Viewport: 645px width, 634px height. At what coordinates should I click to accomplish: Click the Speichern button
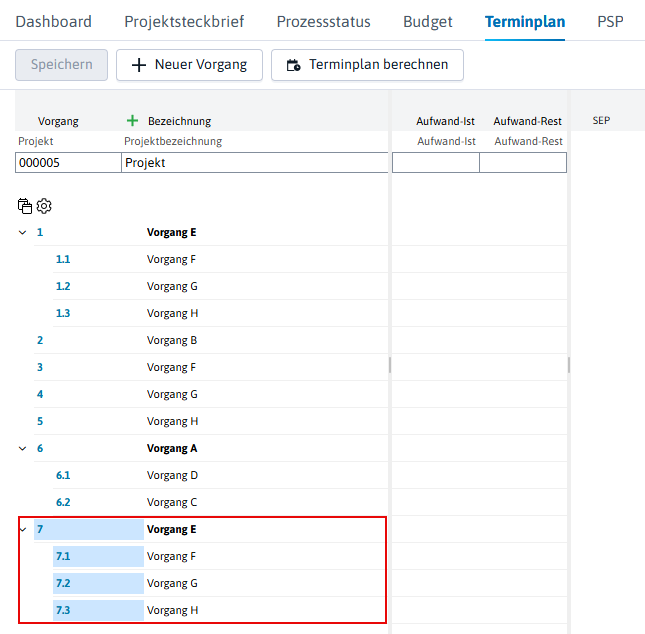tap(61, 65)
